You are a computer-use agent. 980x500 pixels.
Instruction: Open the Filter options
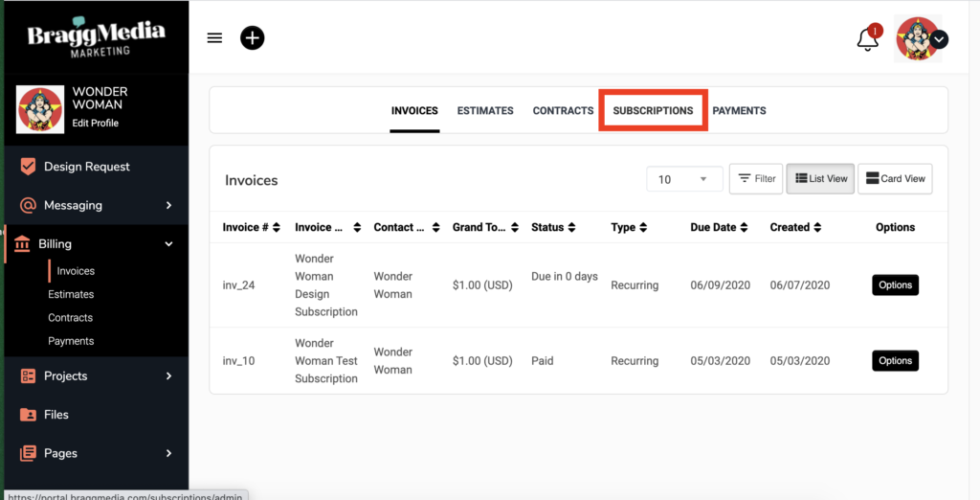[x=756, y=178]
